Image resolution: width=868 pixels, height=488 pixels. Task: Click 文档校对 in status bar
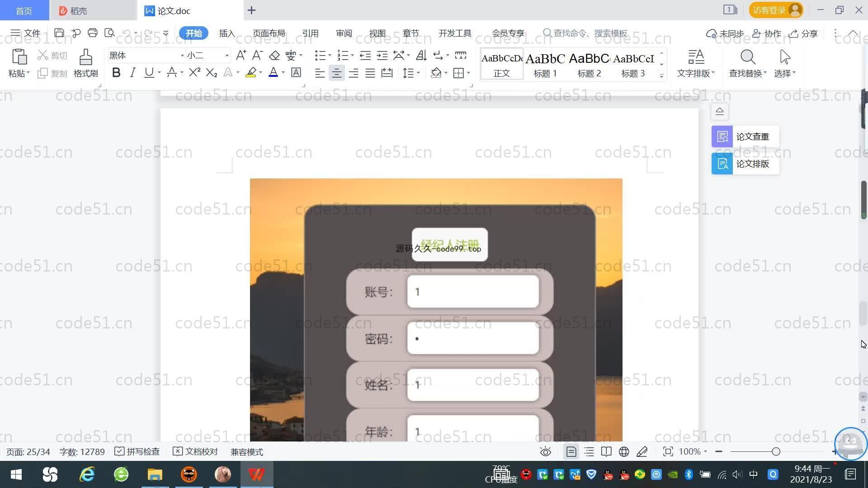pos(195,452)
